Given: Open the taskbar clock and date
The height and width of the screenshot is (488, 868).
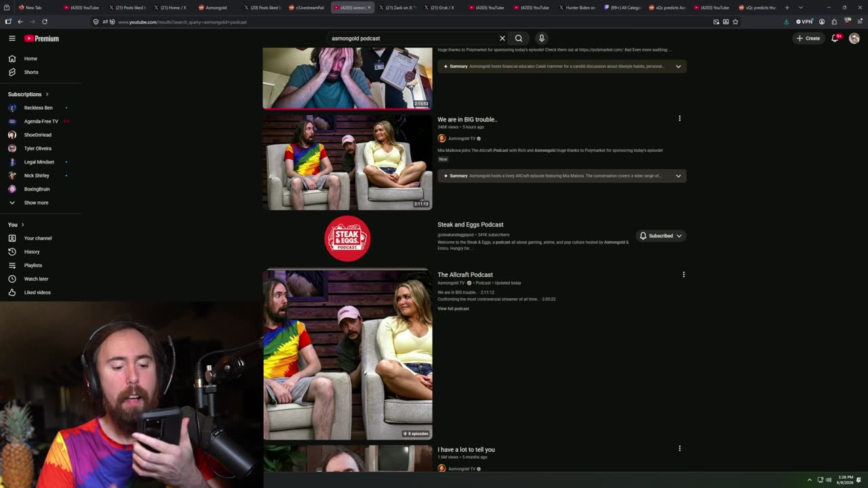Looking at the screenshot, I should (844, 480).
